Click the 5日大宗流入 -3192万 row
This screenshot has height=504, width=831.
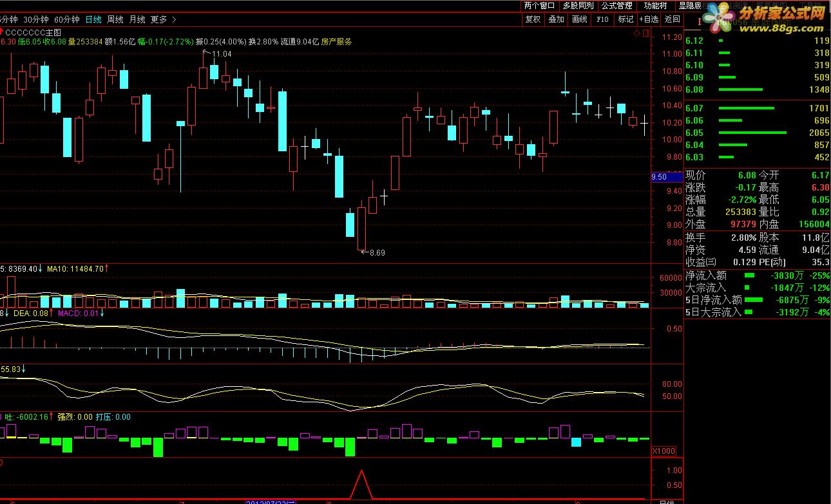(x=757, y=312)
